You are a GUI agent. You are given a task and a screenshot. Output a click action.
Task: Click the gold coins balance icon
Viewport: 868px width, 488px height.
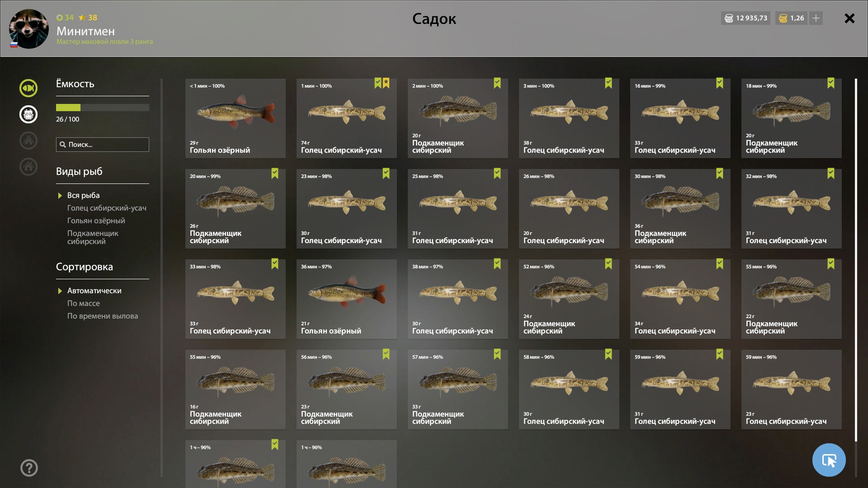[x=783, y=18]
